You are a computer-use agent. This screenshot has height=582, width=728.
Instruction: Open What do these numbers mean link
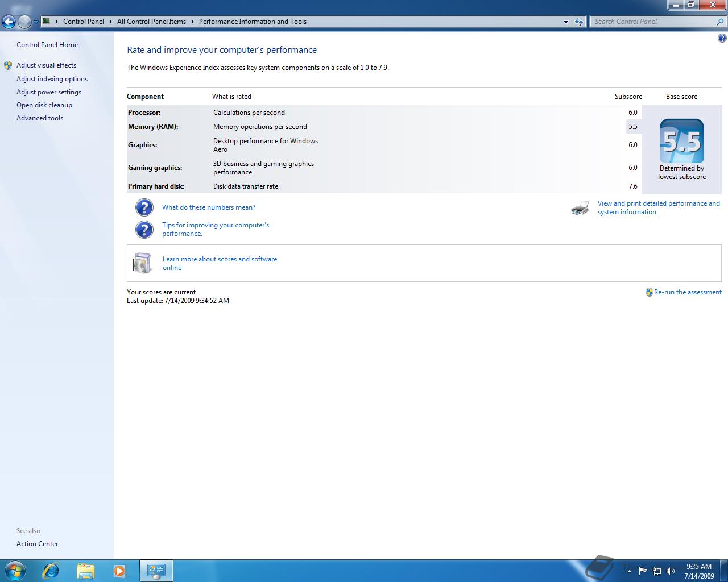(x=209, y=207)
